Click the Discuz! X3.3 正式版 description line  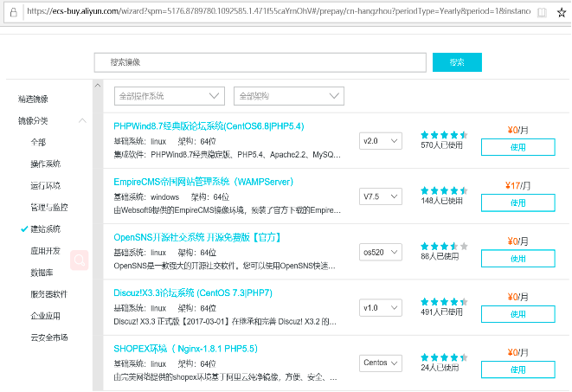click(225, 322)
